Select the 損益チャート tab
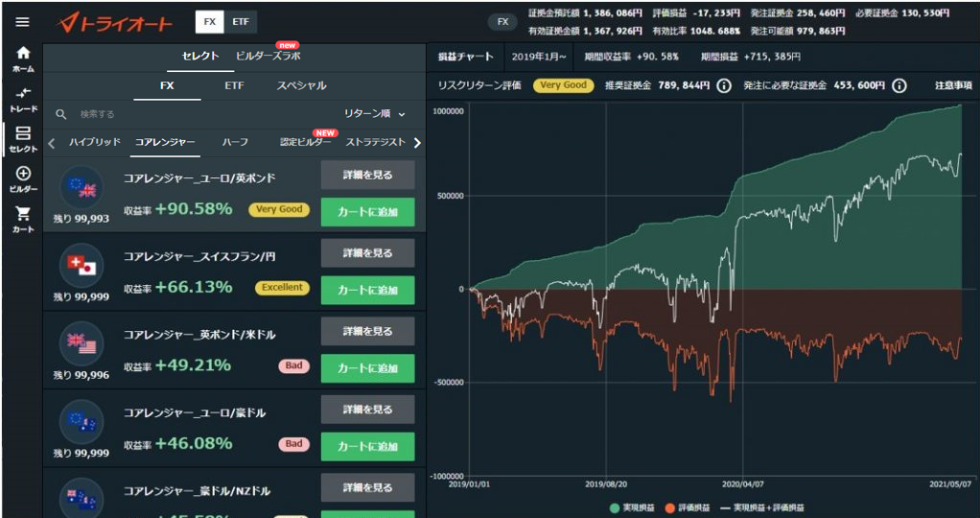Image resolution: width=980 pixels, height=518 pixels. click(465, 57)
